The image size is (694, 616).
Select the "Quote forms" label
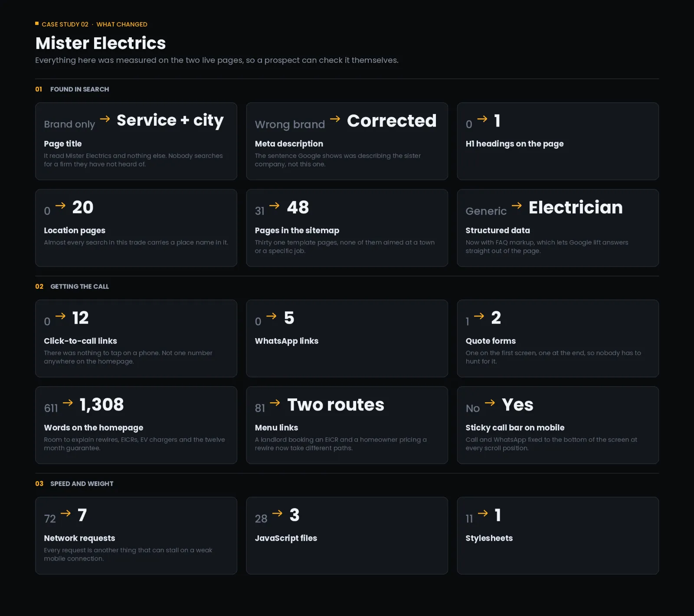click(x=491, y=341)
